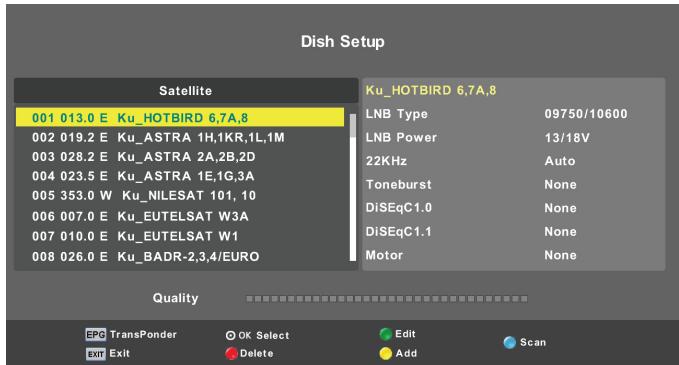The width and height of the screenshot is (679, 365).
Task: Click the yellow Add button icon
Action: (385, 354)
